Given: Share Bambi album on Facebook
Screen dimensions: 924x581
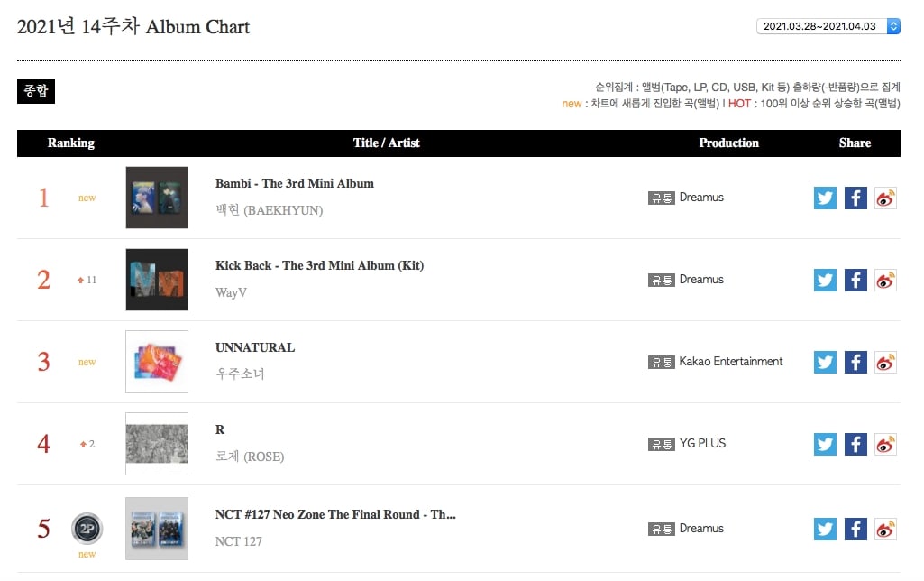Looking at the screenshot, I should pos(855,198).
